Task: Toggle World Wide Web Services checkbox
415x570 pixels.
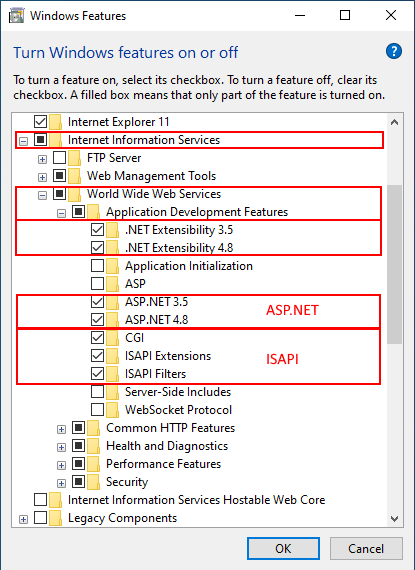Action: [x=59, y=193]
